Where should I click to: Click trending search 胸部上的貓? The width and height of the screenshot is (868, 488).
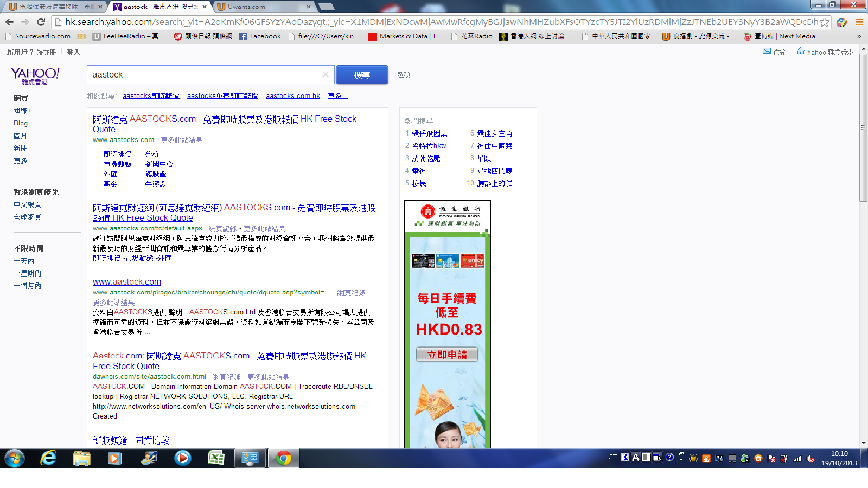pyautogui.click(x=495, y=183)
